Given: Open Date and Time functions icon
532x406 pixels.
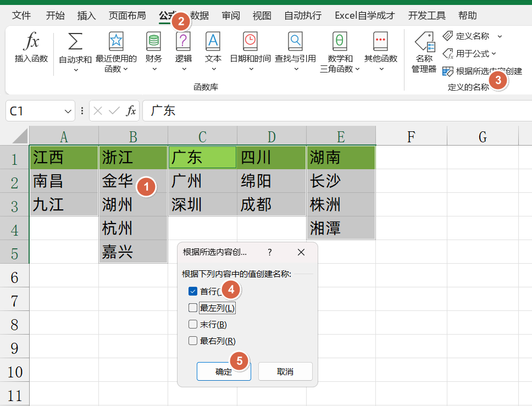Looking at the screenshot, I should (251, 41).
